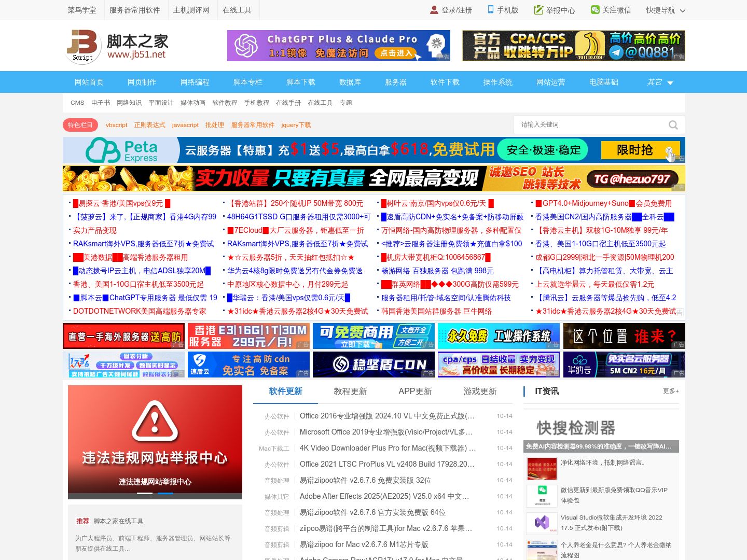Screen dimensions: 747x560
Task: Click first slide indicator in carousel
Action: click(145, 493)
